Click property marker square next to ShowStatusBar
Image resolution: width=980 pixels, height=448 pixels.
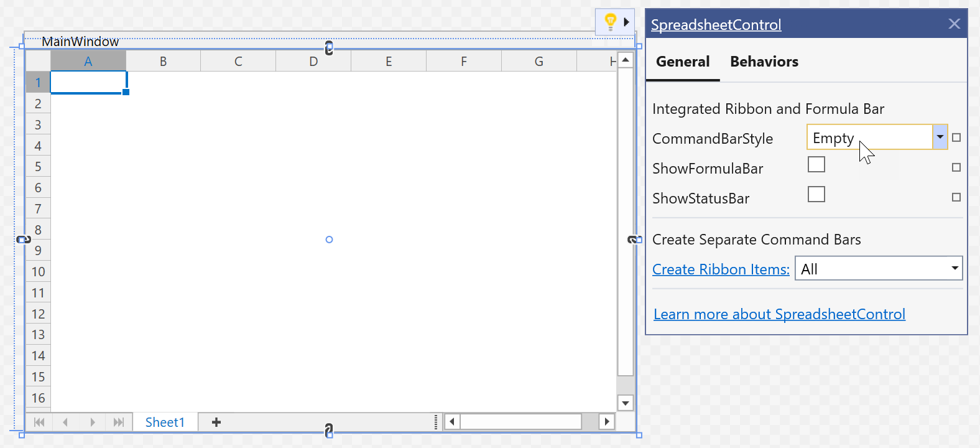pos(956,197)
